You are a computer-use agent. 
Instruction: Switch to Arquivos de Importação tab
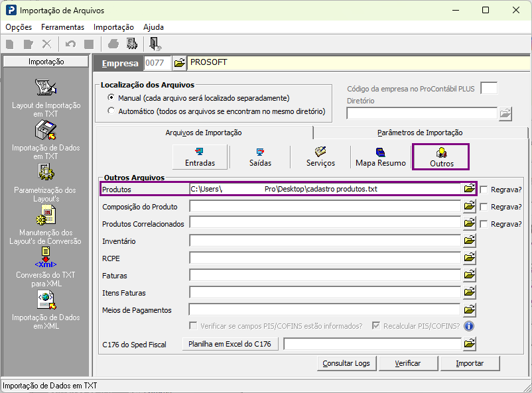point(204,133)
